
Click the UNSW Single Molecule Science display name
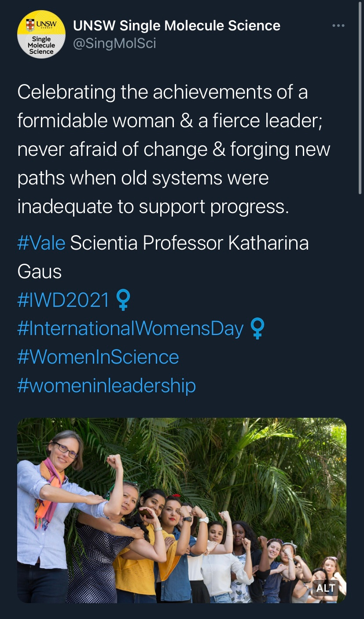[176, 26]
